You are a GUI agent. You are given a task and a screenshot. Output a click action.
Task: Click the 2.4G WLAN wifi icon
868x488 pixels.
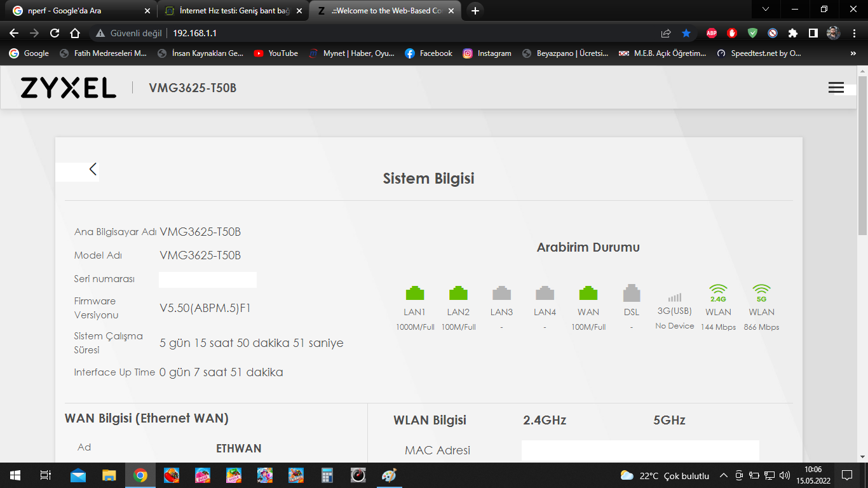pyautogui.click(x=718, y=293)
